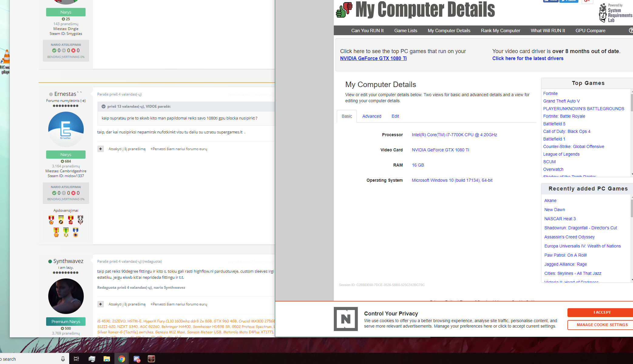The image size is (633, 364).
Task: Open Ernestas's avatar profile picture
Action: click(66, 129)
